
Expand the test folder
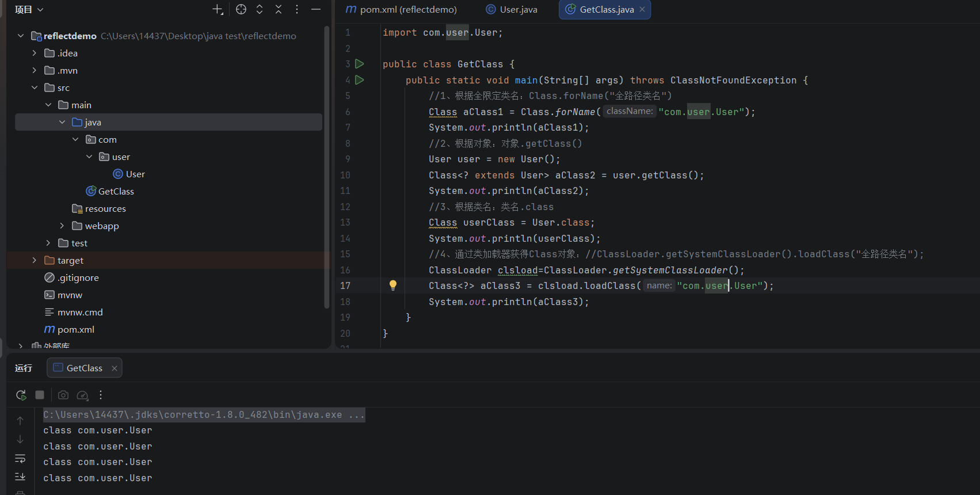[48, 243]
